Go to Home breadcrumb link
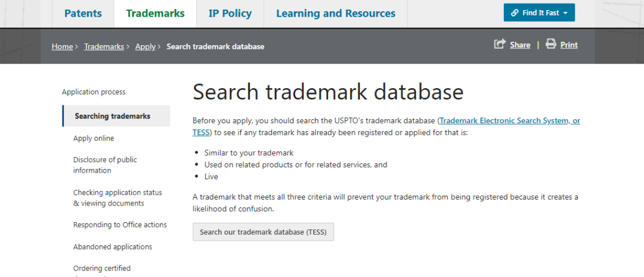Image resolution: width=644 pixels, height=277 pixels. pos(62,46)
